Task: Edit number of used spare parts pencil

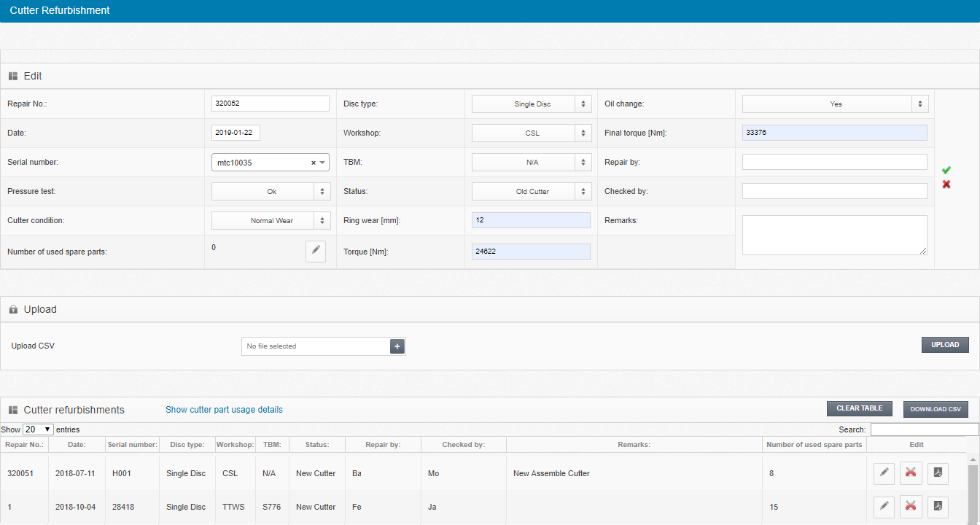Action: (315, 250)
